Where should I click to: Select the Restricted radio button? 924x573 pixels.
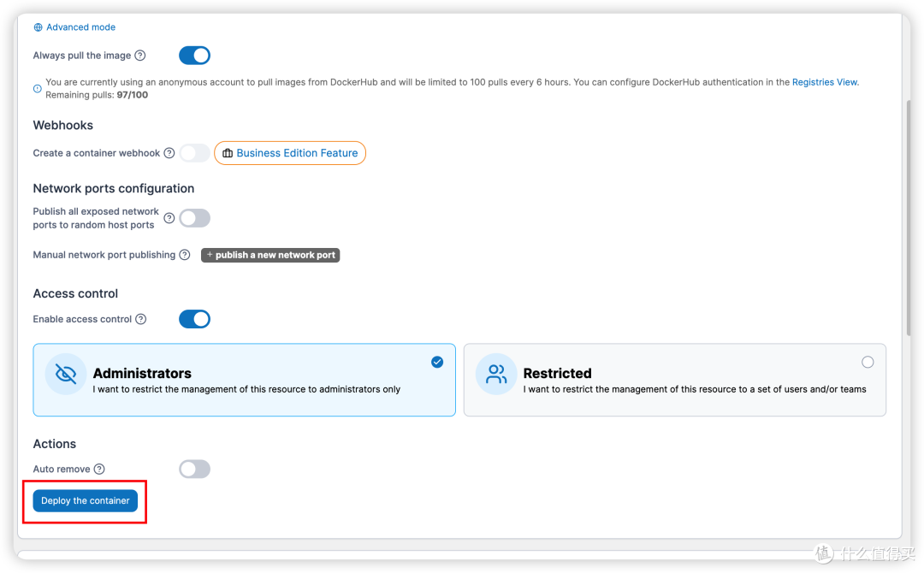(x=868, y=362)
